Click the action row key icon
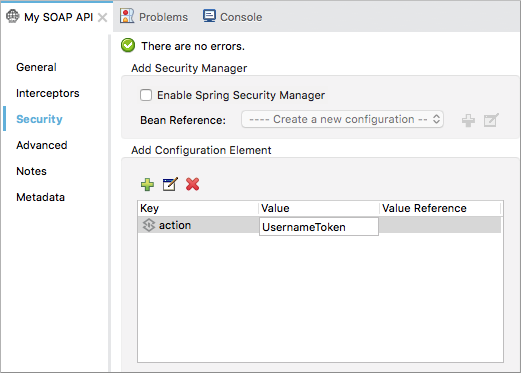This screenshot has width=521, height=373. [x=149, y=225]
